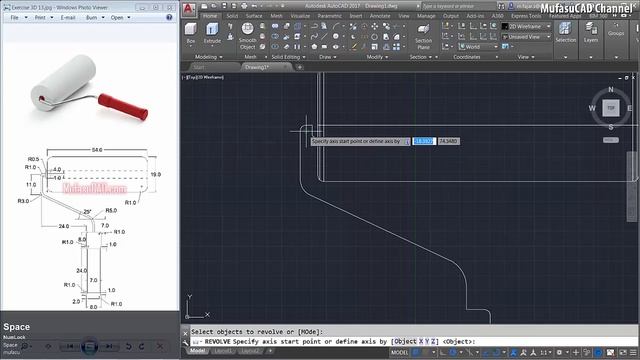
Task: Select the Circle draw tool
Action: click(336, 37)
